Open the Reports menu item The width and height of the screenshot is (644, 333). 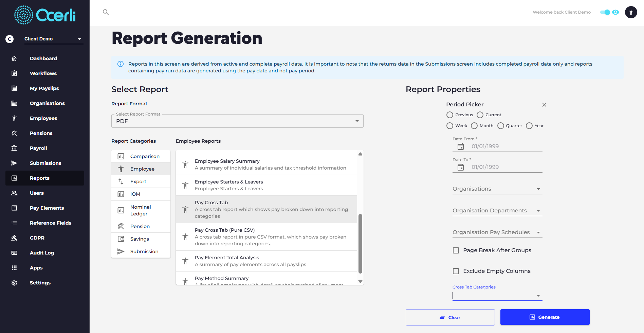(45, 178)
